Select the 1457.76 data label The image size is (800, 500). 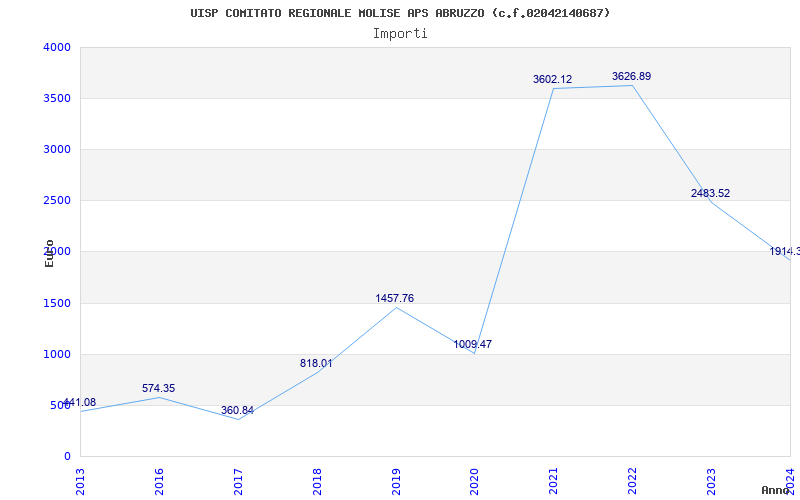click(395, 298)
